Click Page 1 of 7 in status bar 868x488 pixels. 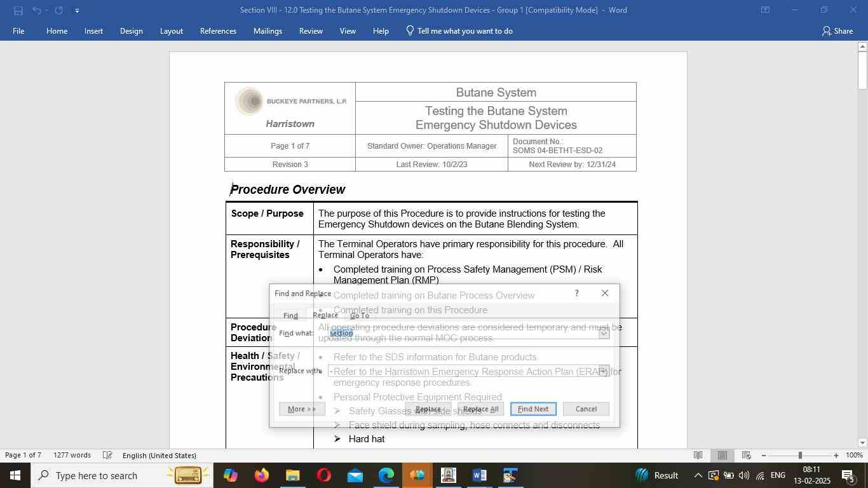(24, 455)
